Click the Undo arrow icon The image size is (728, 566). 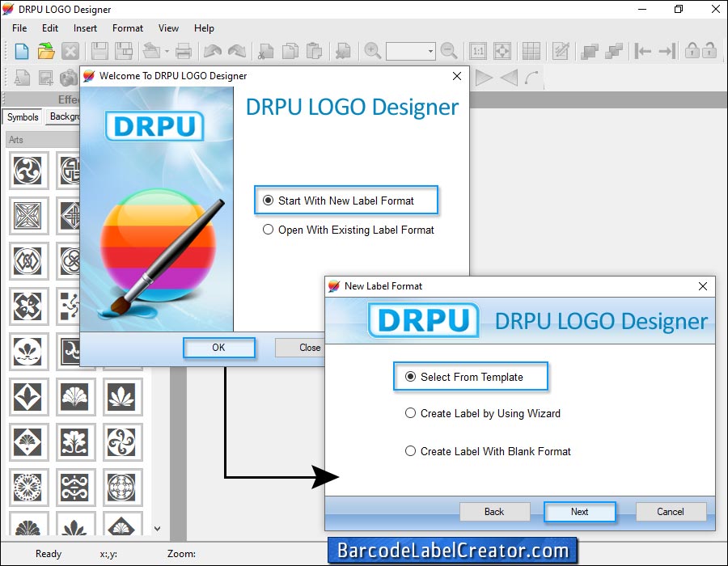[213, 51]
